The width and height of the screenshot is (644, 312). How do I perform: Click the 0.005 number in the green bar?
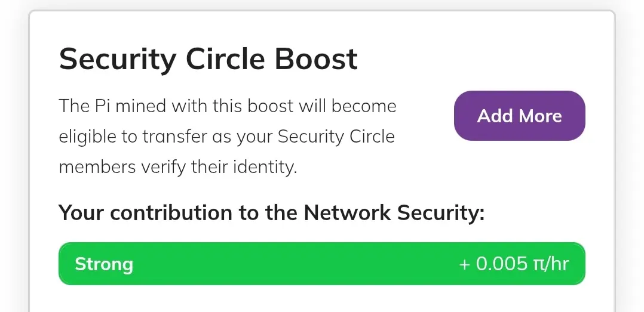point(501,264)
